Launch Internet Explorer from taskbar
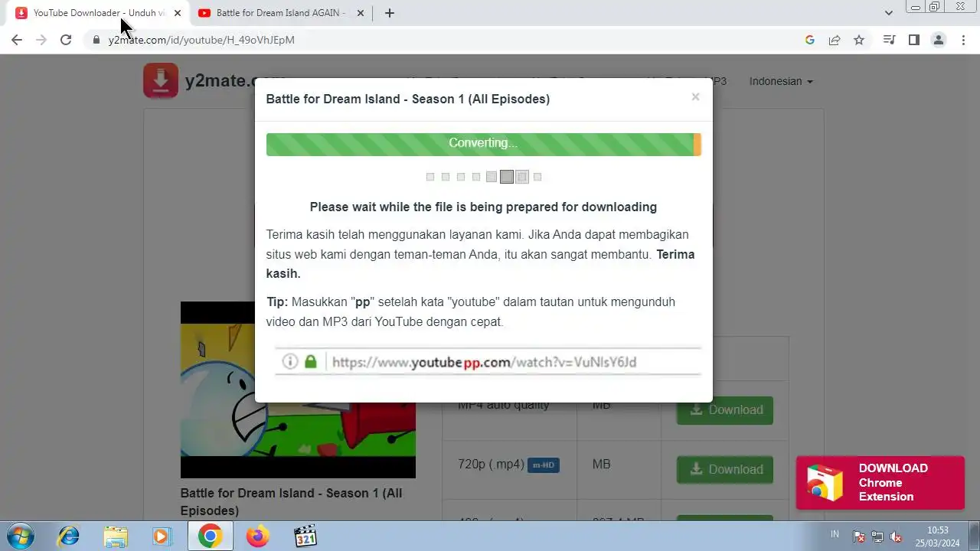The width and height of the screenshot is (980, 551). (x=69, y=536)
